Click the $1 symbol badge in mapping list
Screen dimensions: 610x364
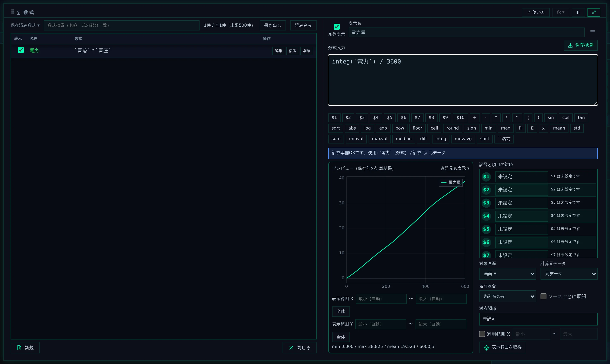pos(486,177)
